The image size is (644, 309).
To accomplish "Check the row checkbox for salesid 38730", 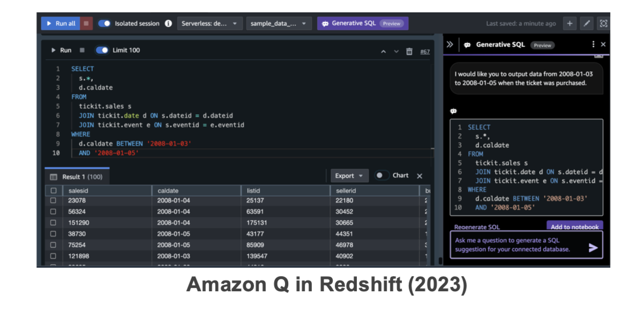I will 53,234.
